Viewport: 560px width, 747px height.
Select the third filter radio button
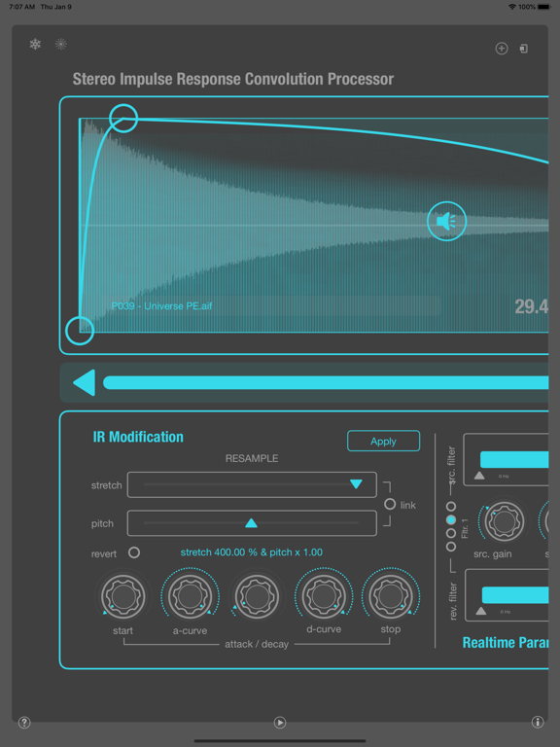(451, 533)
